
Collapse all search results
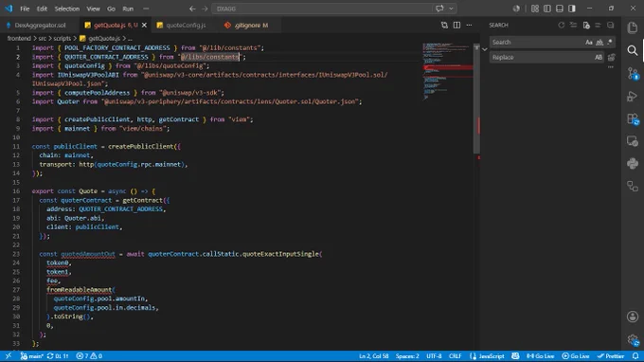click(x=610, y=25)
